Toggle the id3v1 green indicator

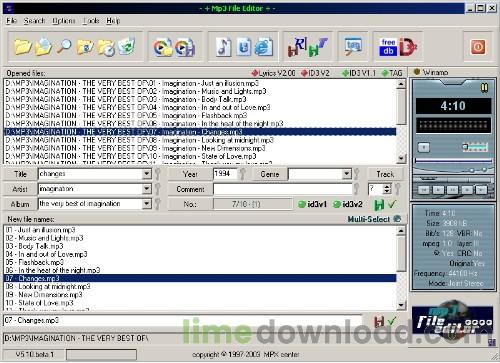click(x=312, y=204)
